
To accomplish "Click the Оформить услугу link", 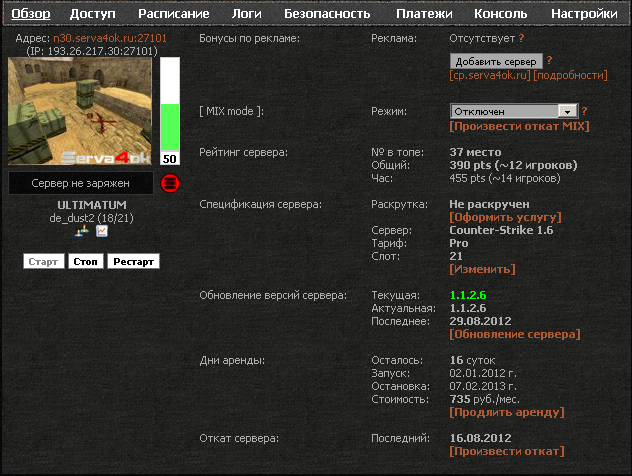I will [505, 217].
